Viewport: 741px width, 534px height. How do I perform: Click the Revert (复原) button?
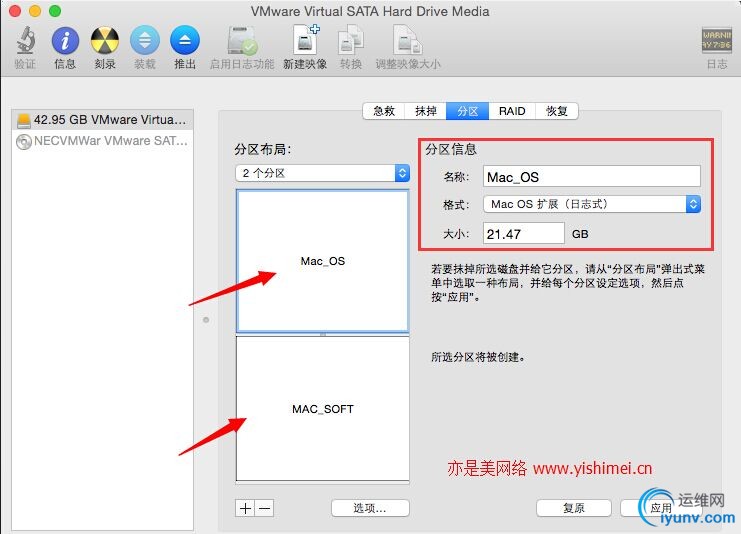click(x=574, y=508)
